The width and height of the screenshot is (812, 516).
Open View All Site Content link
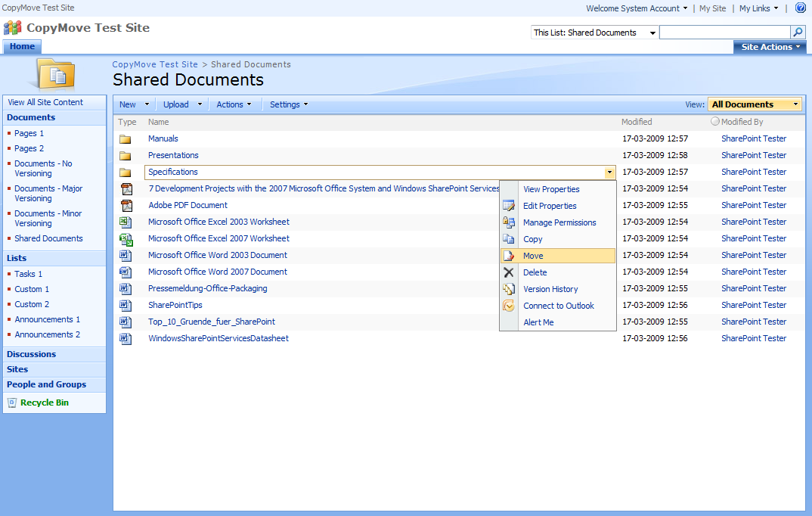coord(45,102)
